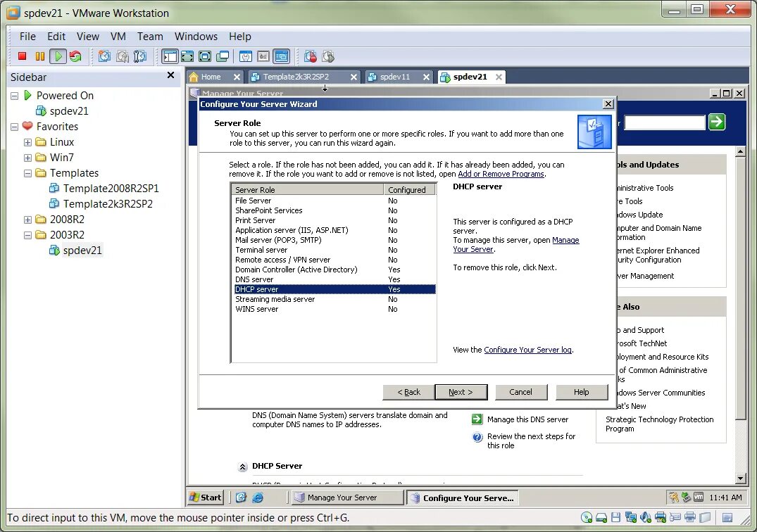Click the VMware Tools tray icon

coord(699,497)
